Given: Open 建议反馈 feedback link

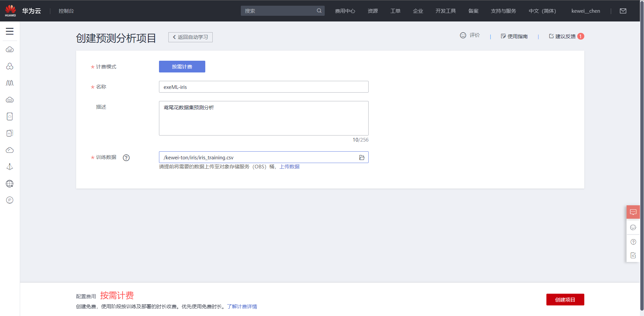Looking at the screenshot, I should coord(562,36).
